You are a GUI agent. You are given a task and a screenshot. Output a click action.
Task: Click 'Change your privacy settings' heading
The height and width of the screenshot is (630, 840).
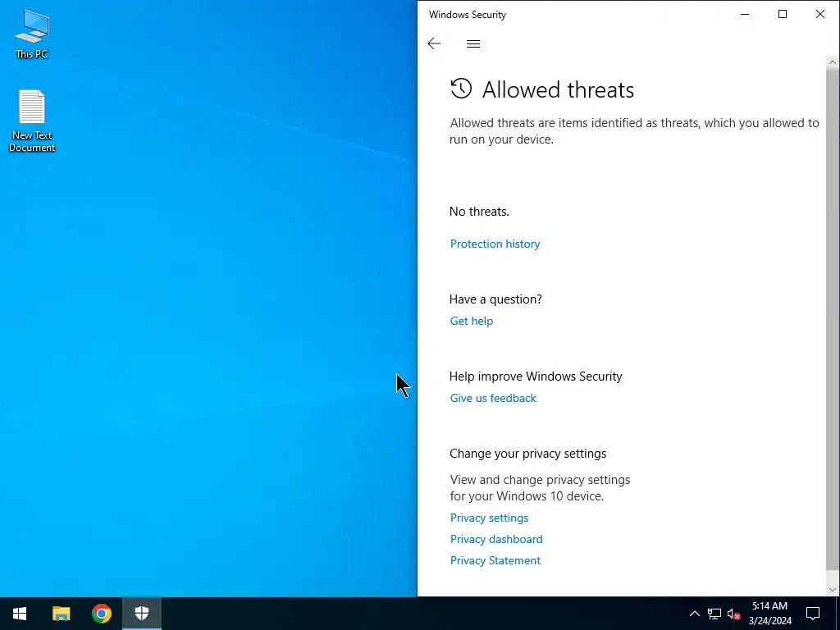coord(527,454)
